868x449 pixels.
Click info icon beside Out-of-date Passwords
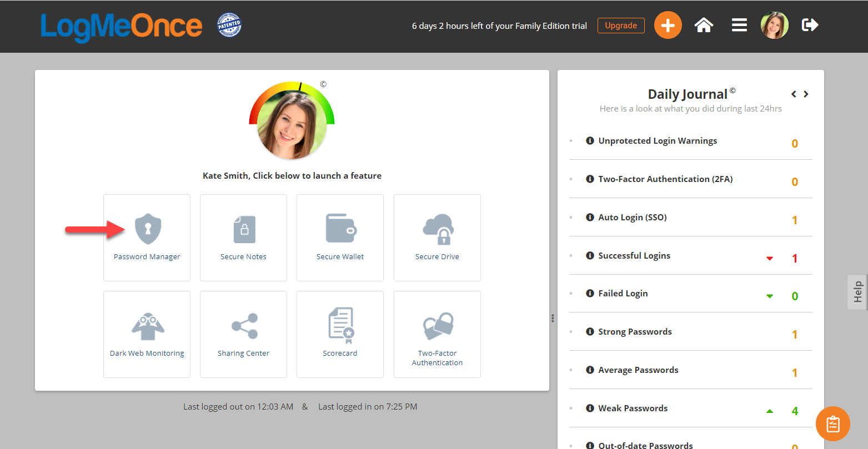[x=590, y=445]
